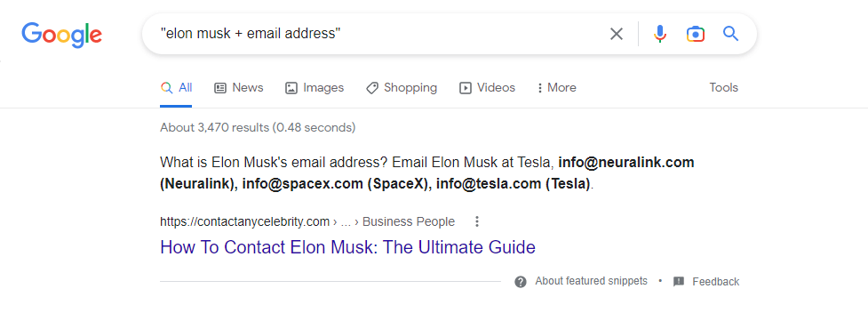Open the Tools filter options
The width and height of the screenshot is (868, 321).
723,88
